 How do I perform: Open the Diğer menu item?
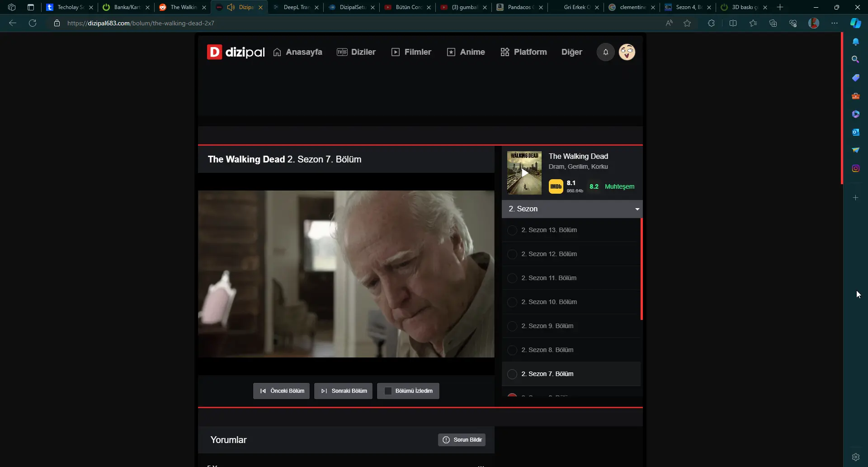[571, 52]
